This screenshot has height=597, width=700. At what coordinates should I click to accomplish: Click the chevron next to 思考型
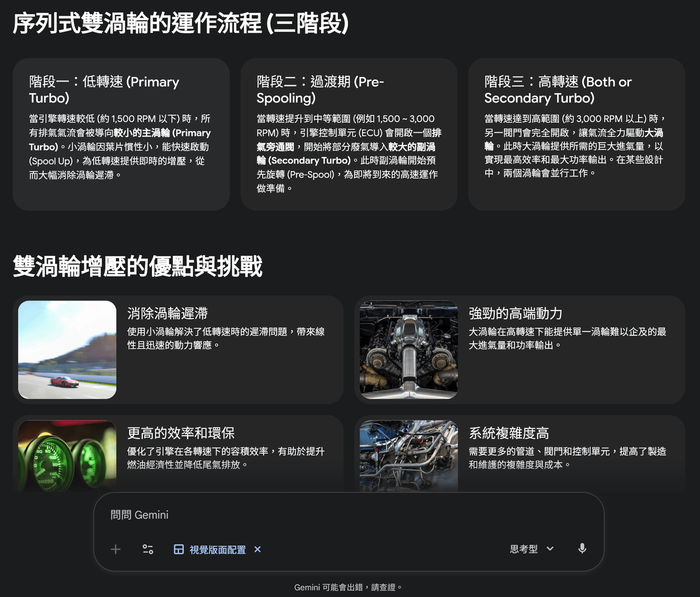[550, 549]
